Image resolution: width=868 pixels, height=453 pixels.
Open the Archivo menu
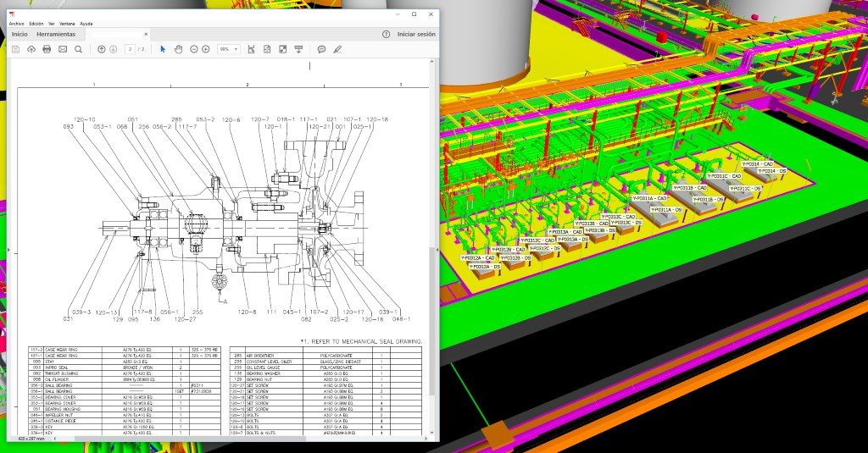click(16, 24)
